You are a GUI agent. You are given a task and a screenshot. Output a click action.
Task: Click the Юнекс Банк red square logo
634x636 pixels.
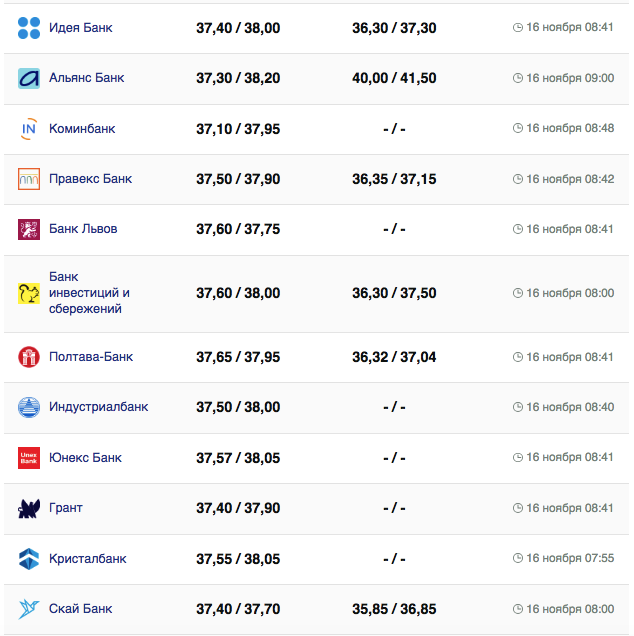point(29,458)
